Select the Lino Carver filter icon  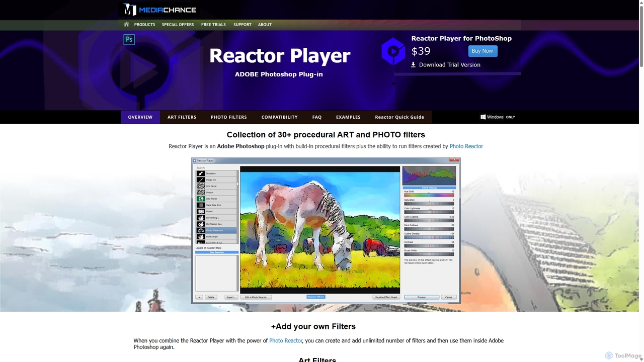pyautogui.click(x=201, y=186)
